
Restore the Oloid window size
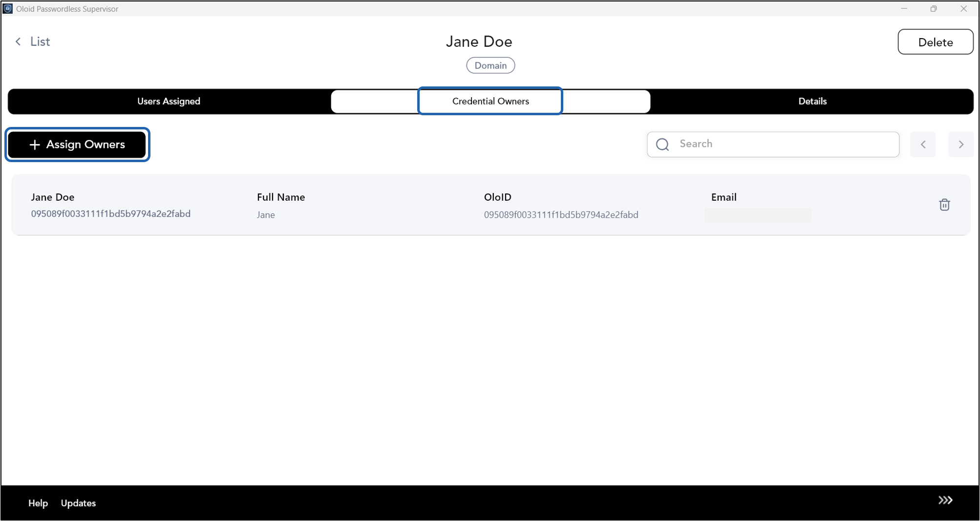(x=934, y=8)
